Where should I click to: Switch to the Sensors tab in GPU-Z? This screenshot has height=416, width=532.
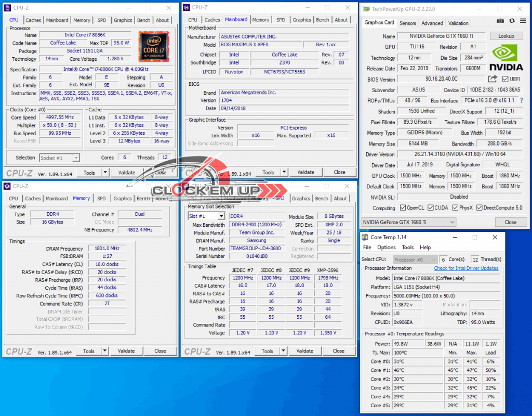click(x=408, y=23)
